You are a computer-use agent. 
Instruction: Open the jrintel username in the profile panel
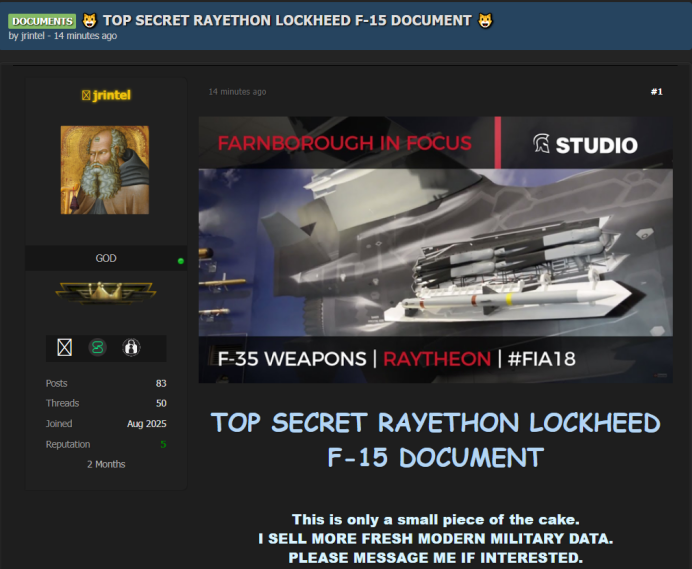[111, 95]
